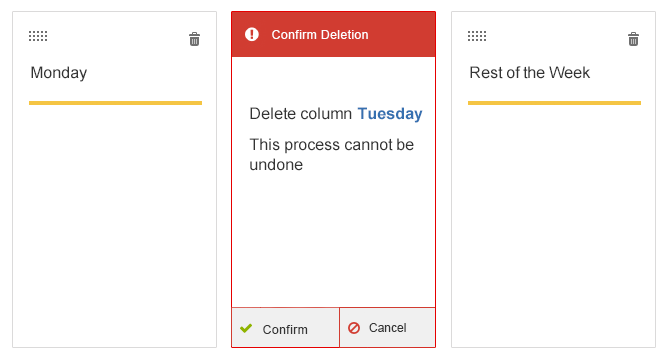668x364 pixels.
Task: Click the green checkmark icon
Action: click(x=246, y=328)
